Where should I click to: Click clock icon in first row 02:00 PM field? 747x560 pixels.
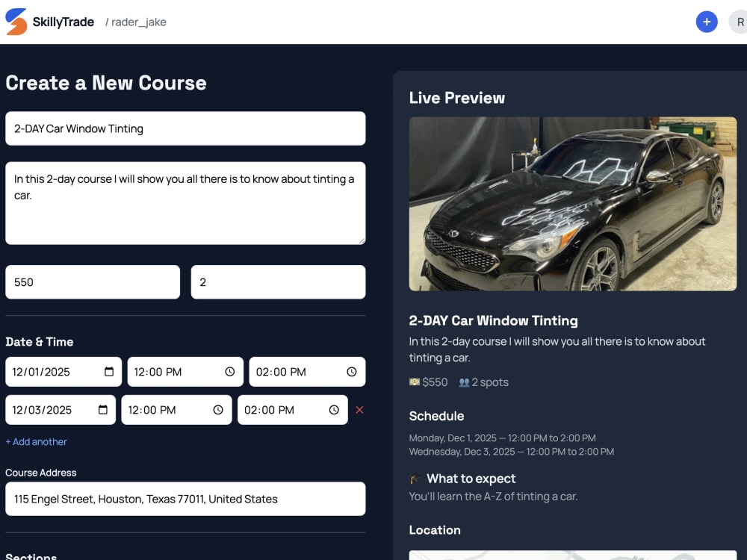pos(352,371)
